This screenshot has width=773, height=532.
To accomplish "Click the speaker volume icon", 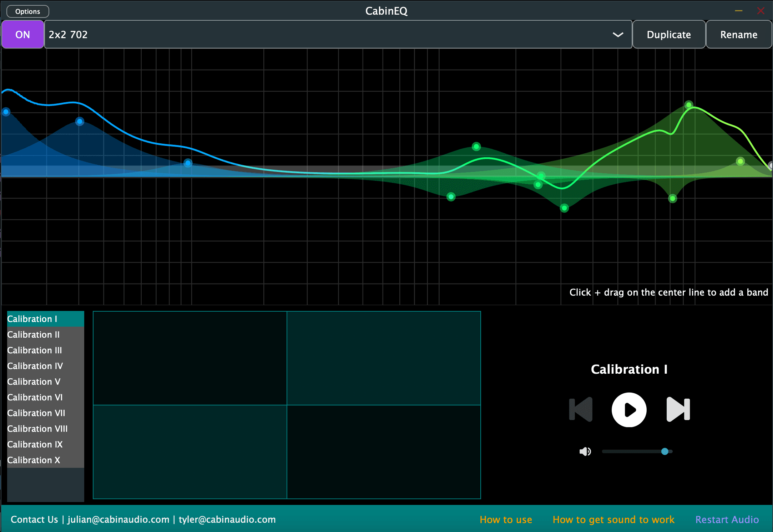I will [585, 451].
